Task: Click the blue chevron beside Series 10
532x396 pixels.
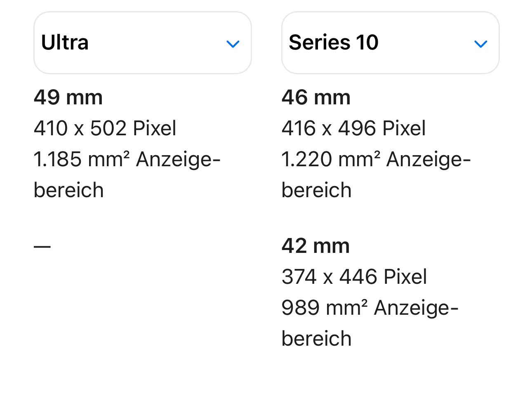Action: click(481, 44)
